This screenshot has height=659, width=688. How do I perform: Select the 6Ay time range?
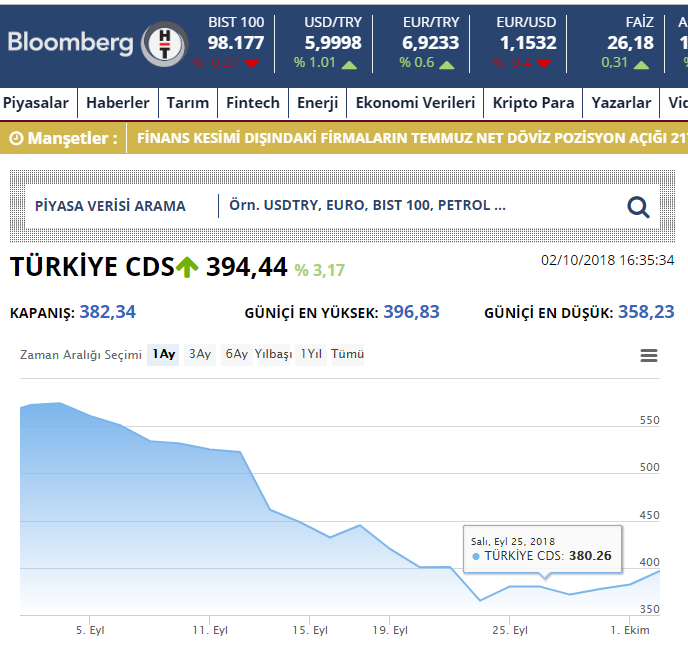click(236, 355)
